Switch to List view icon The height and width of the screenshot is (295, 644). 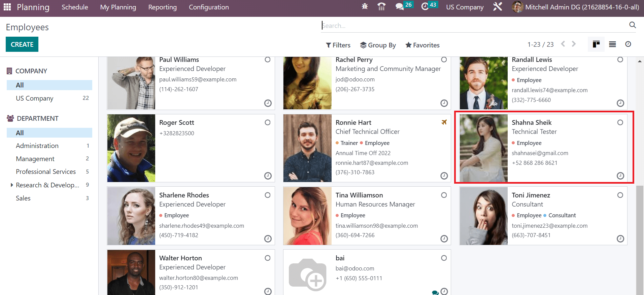pyautogui.click(x=612, y=44)
